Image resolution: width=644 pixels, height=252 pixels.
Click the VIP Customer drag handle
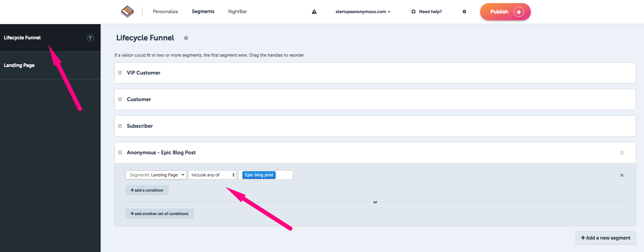point(120,73)
